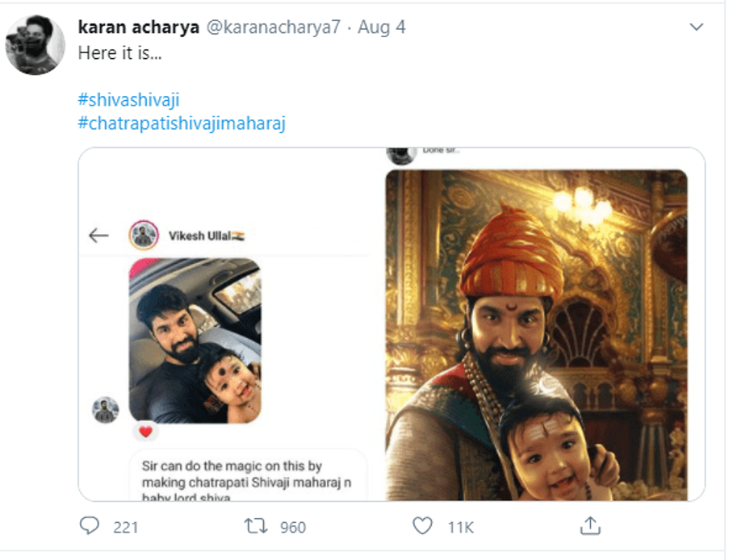Open the #shivashivaji hashtag
The image size is (733, 560).
tap(128, 100)
